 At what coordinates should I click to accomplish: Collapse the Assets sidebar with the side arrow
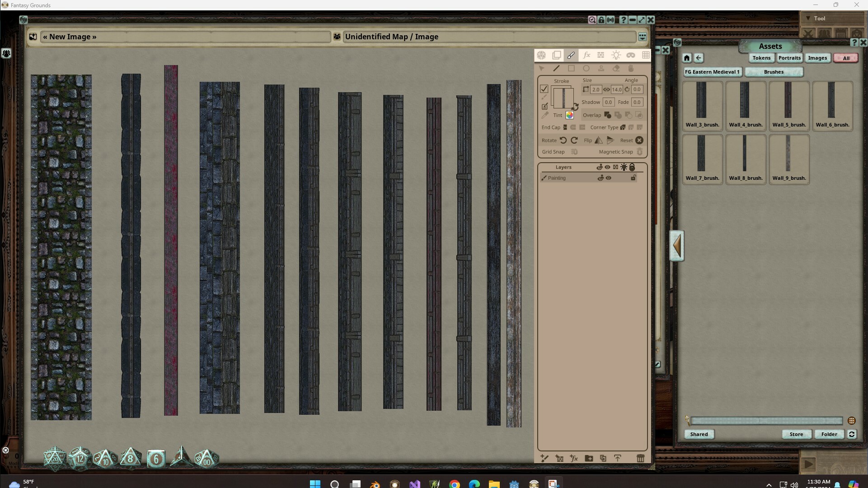pyautogui.click(x=676, y=245)
